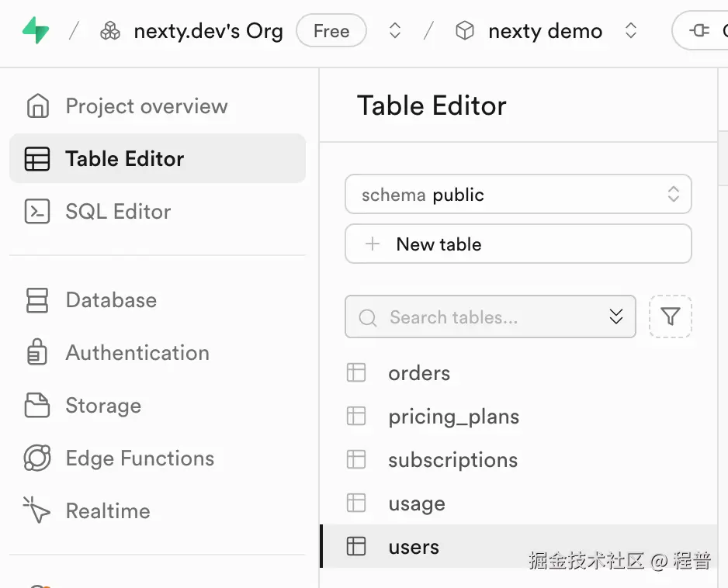Screen dimensions: 728x588
Task: Open the table filter options
Action: 670,316
